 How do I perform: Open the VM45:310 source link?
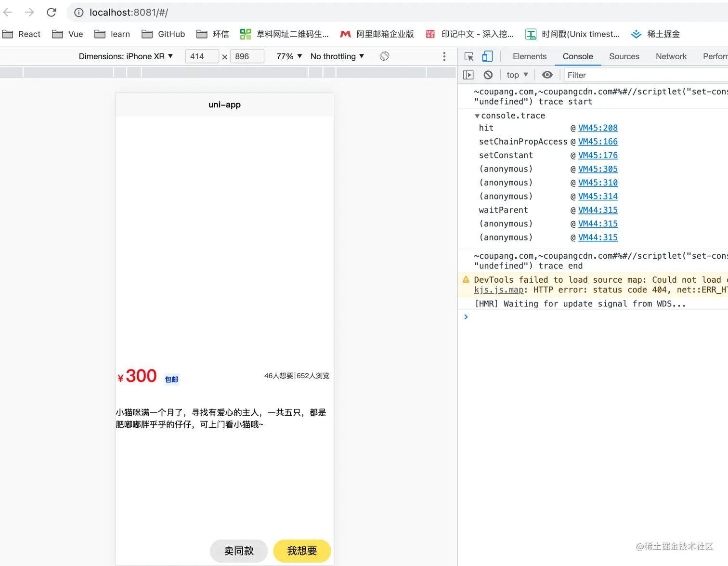[x=598, y=183]
